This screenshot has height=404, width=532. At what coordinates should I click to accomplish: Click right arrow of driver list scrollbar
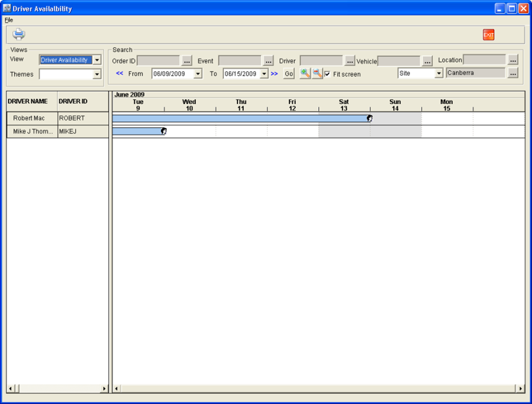pos(104,389)
